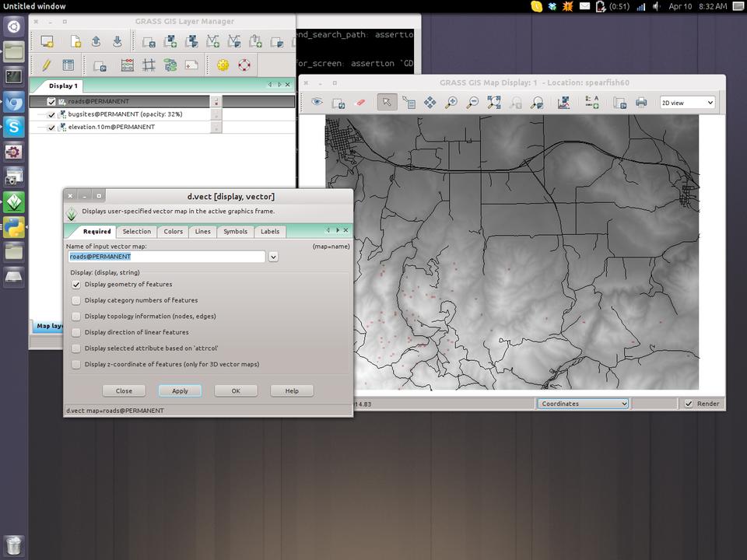The height and width of the screenshot is (560, 747).
Task: Click the pencil edit vector map icon
Action: (47, 65)
